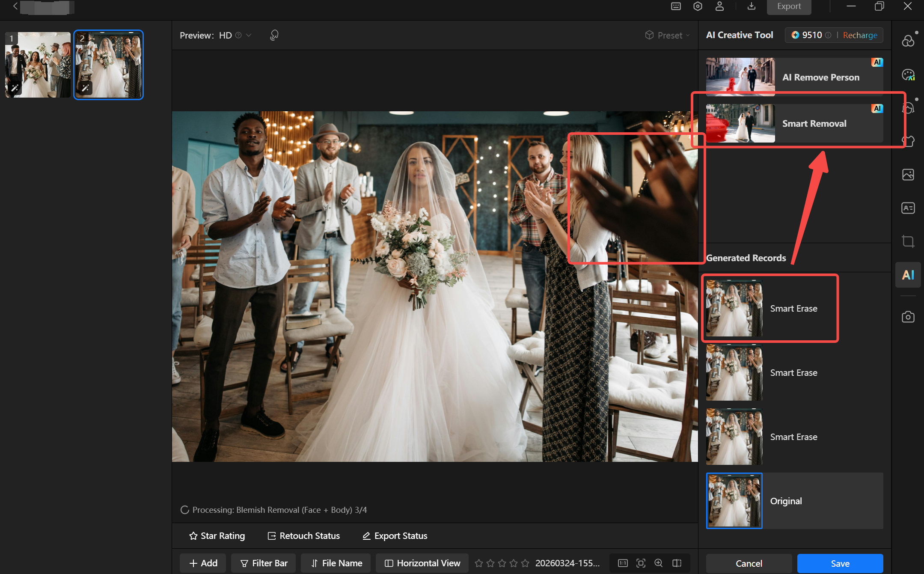Open the keyboard shortcuts icon
This screenshot has width=924, height=574.
(676, 6)
